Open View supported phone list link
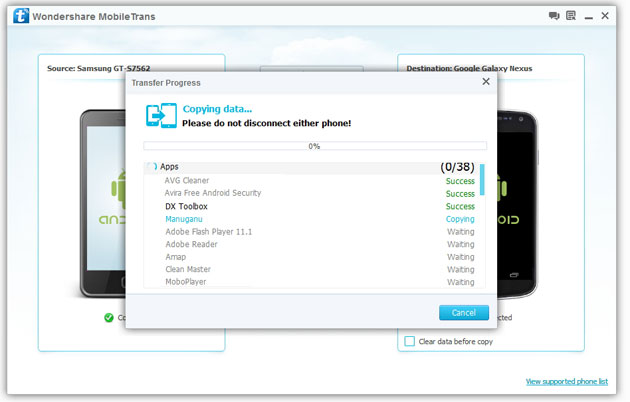 pos(567,381)
